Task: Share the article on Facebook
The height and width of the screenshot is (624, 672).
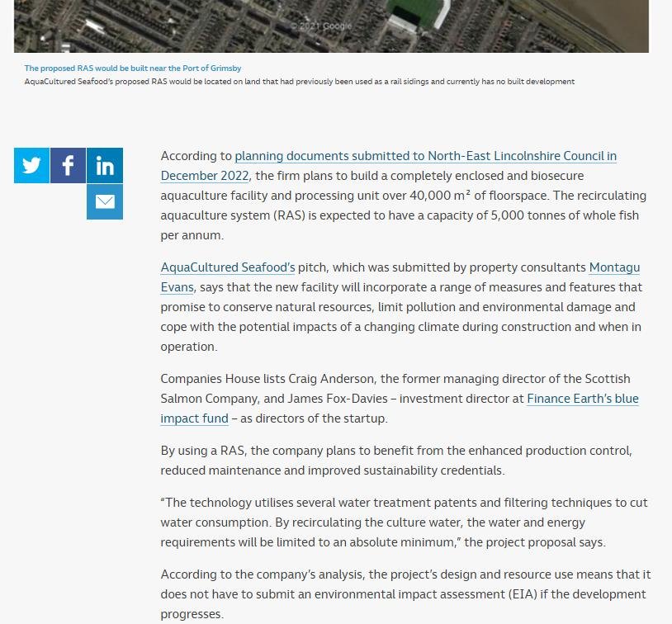Action: coord(69,165)
